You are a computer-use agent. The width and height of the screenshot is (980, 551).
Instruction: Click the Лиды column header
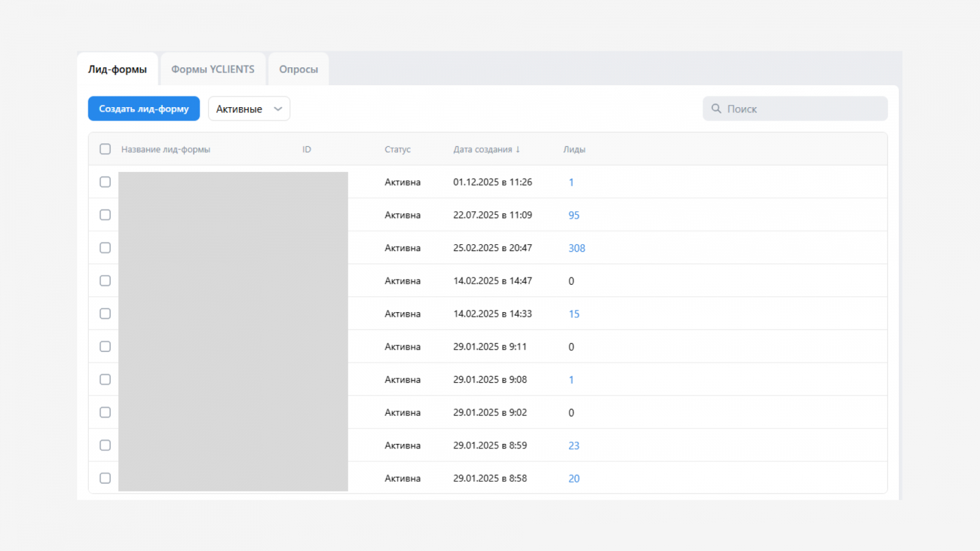pyautogui.click(x=574, y=149)
